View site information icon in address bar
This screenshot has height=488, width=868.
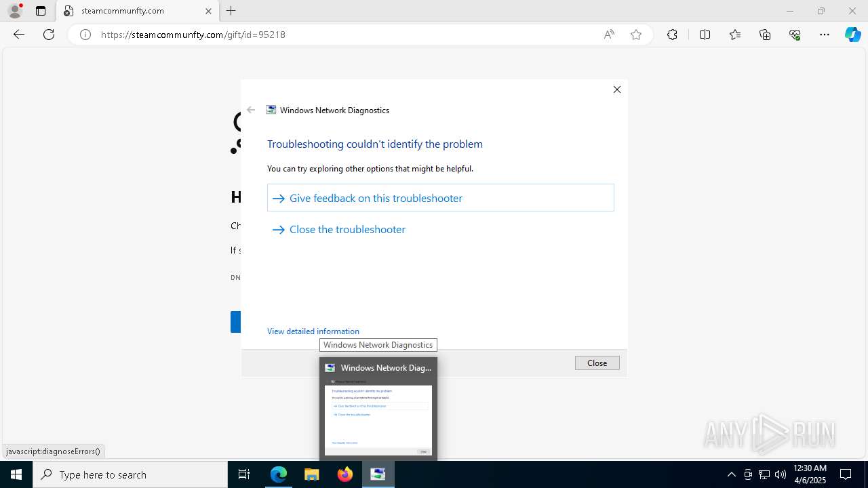click(x=85, y=35)
